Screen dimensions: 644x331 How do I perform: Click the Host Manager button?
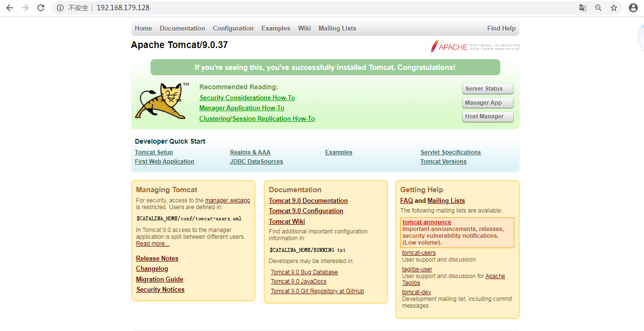coord(488,116)
